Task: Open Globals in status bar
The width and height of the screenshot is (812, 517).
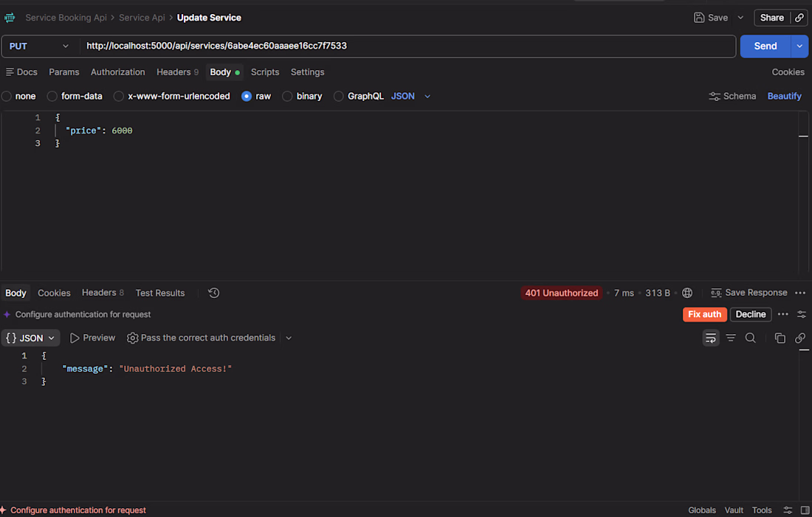Action: pos(702,510)
